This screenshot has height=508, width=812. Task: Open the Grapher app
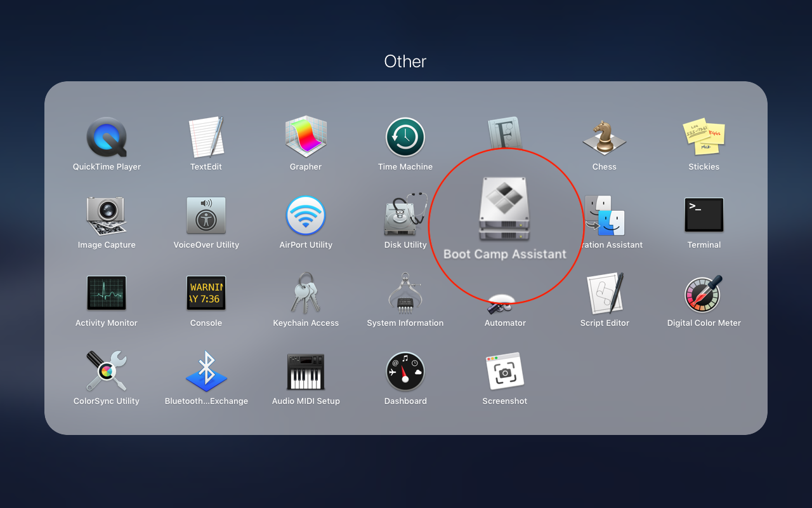306,137
